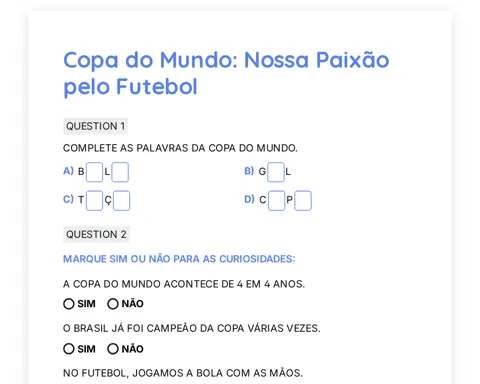The width and height of the screenshot is (480, 384).
Task: Click the blank box between G and L
Action: (276, 172)
